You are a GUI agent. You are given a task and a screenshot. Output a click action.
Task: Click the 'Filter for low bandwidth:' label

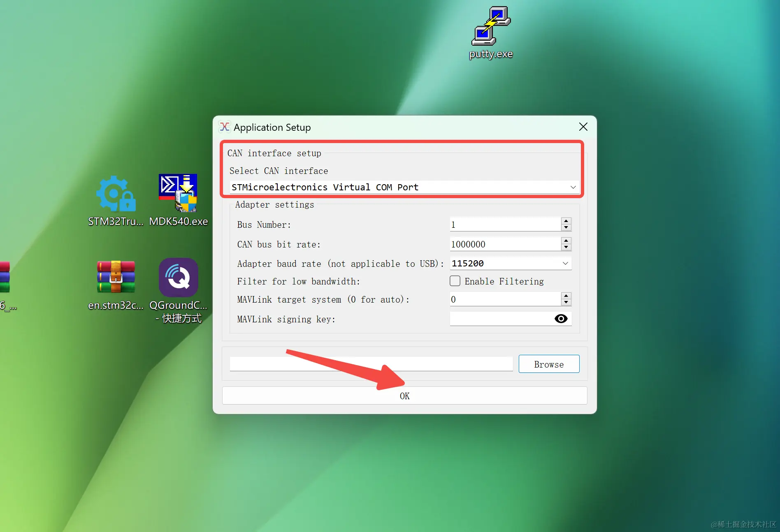point(298,281)
